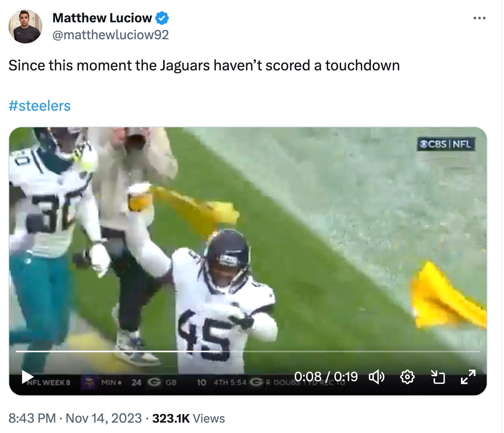Viewport: 504px width, 433px height.
Task: Seek to the unplayed end of the video timeline
Action: [x=349, y=351]
